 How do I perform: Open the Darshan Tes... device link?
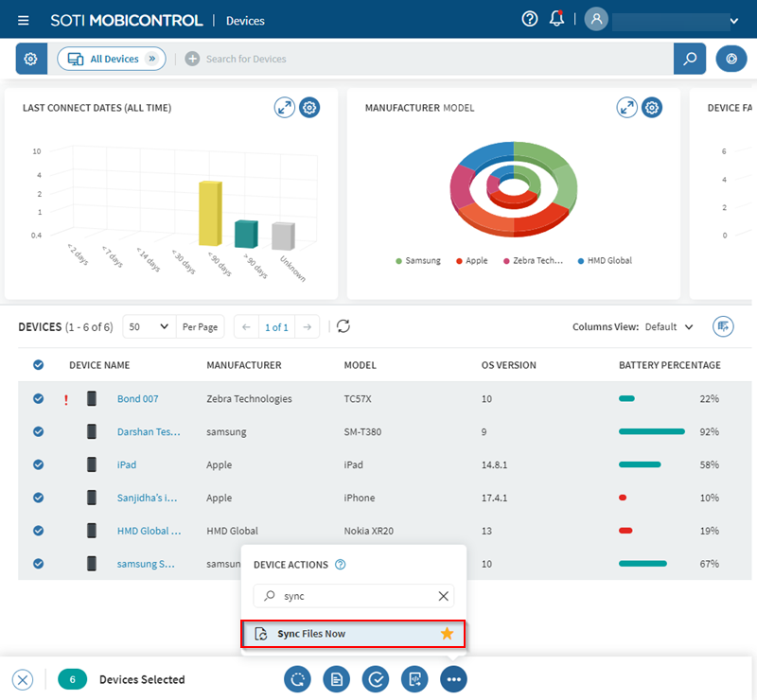tap(148, 432)
